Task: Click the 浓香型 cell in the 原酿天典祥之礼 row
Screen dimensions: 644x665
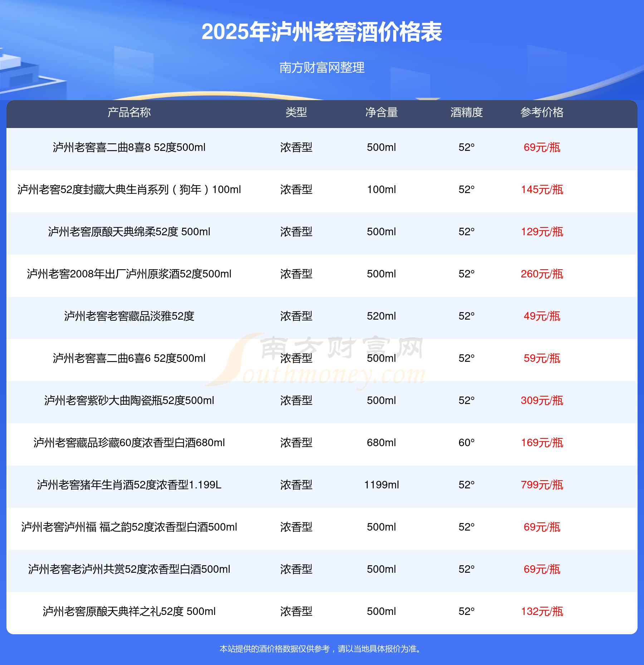Action: 296,611
